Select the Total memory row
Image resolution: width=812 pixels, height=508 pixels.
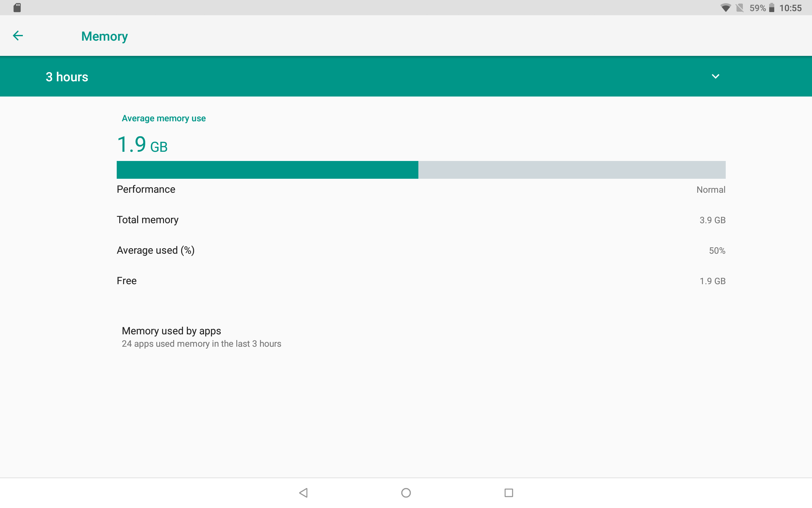point(421,220)
